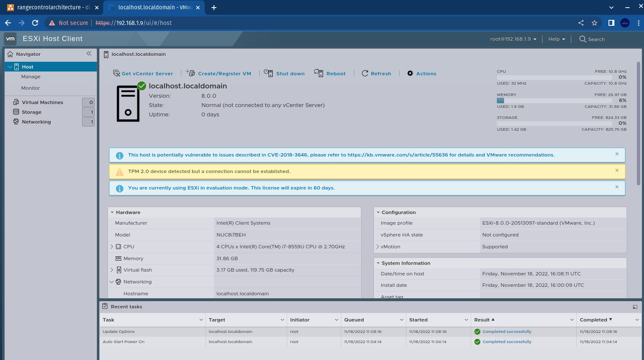Click the main content vertical scrollbar
Screen dimensions: 644x360
(639, 124)
